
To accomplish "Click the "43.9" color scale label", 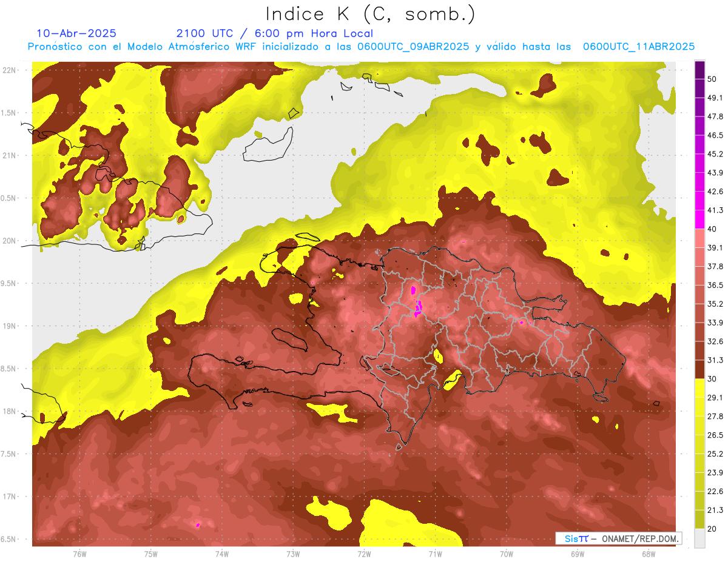I will (715, 173).
